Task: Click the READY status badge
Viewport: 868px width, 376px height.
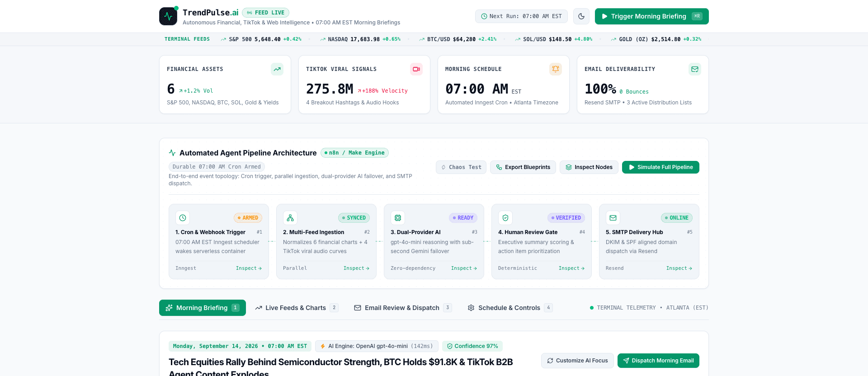Action: (x=463, y=218)
